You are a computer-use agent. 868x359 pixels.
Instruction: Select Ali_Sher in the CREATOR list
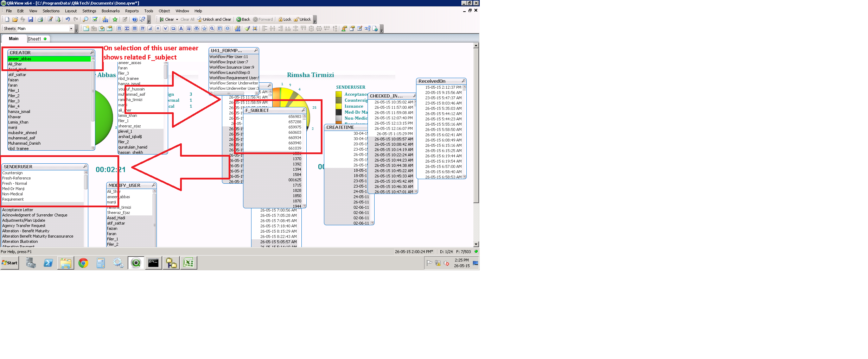coord(15,64)
